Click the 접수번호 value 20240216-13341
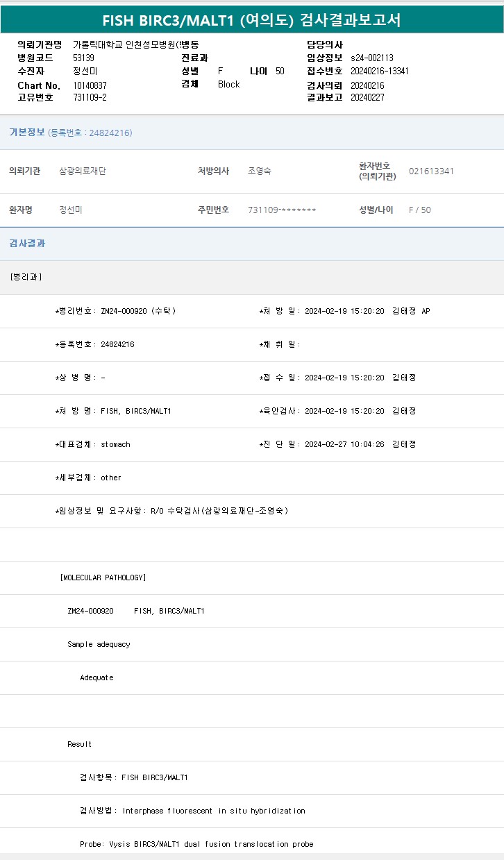Image resolution: width=504 pixels, height=860 pixels. coord(379,71)
